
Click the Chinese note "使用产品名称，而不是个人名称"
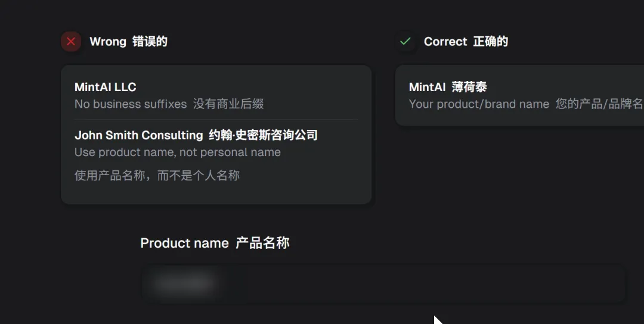click(x=157, y=175)
